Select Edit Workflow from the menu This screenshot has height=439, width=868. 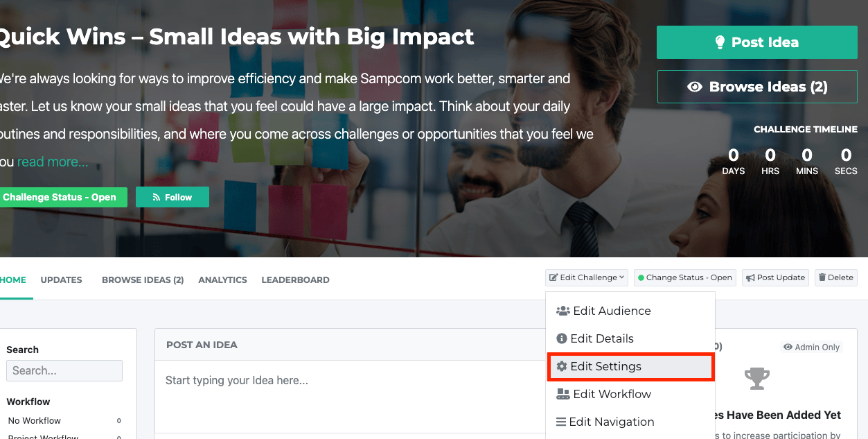tap(604, 394)
